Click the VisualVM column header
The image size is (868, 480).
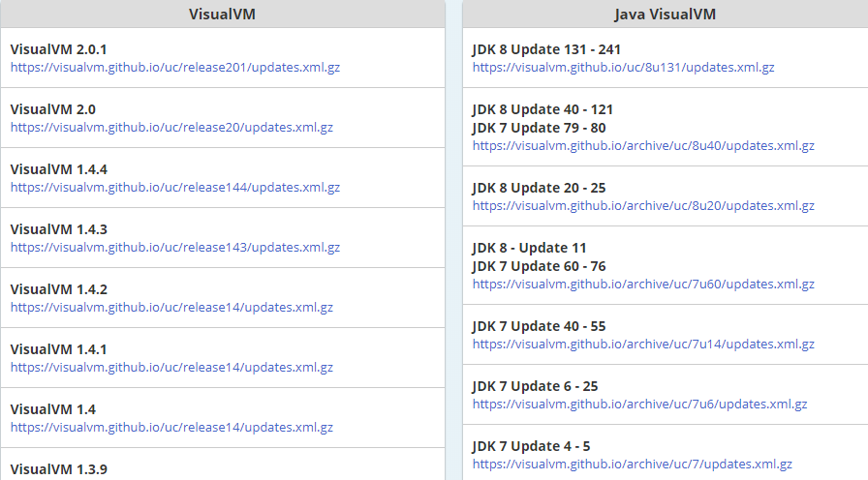click(x=222, y=15)
